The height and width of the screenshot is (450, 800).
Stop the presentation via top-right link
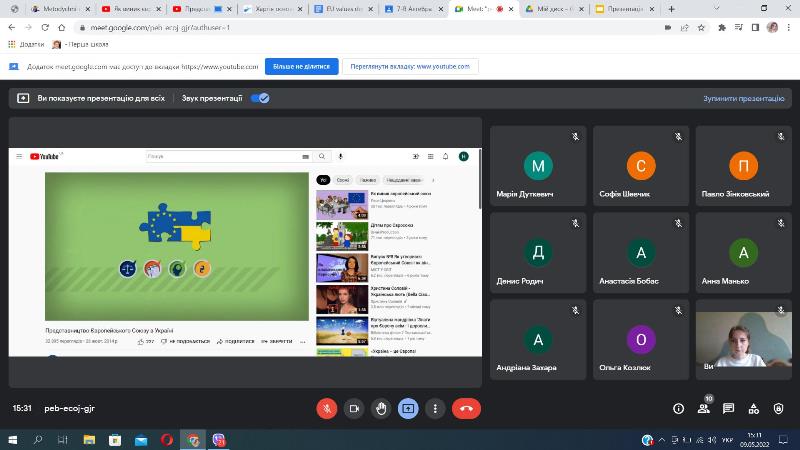click(743, 99)
